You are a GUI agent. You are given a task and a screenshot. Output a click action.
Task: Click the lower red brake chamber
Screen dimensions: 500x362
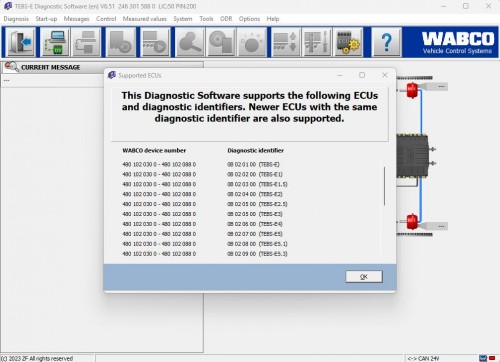coord(412,221)
